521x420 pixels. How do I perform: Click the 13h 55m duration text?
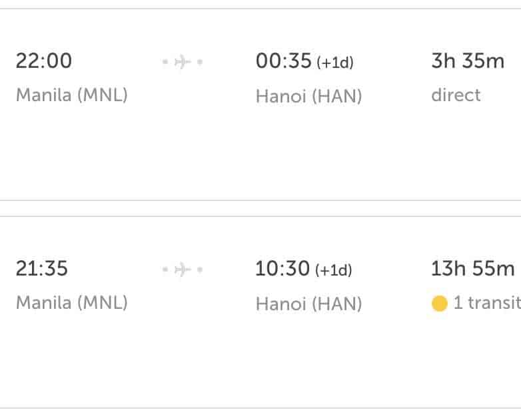[x=472, y=269]
